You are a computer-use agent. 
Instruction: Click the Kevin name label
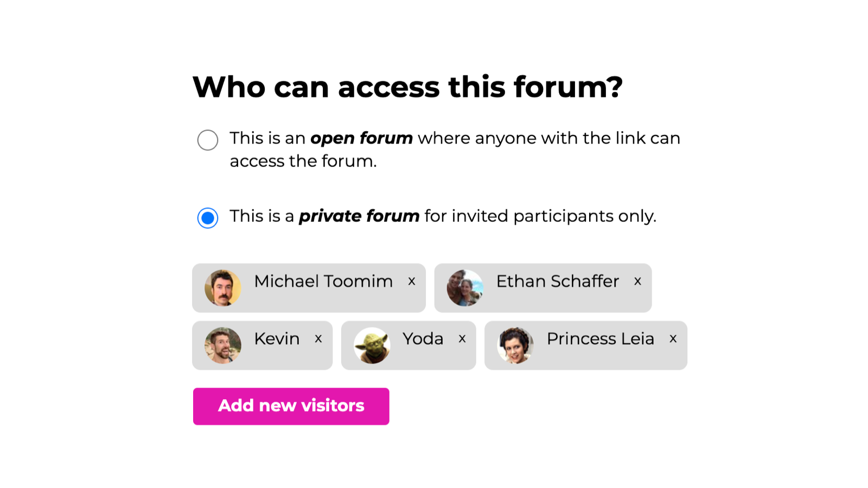(x=277, y=339)
